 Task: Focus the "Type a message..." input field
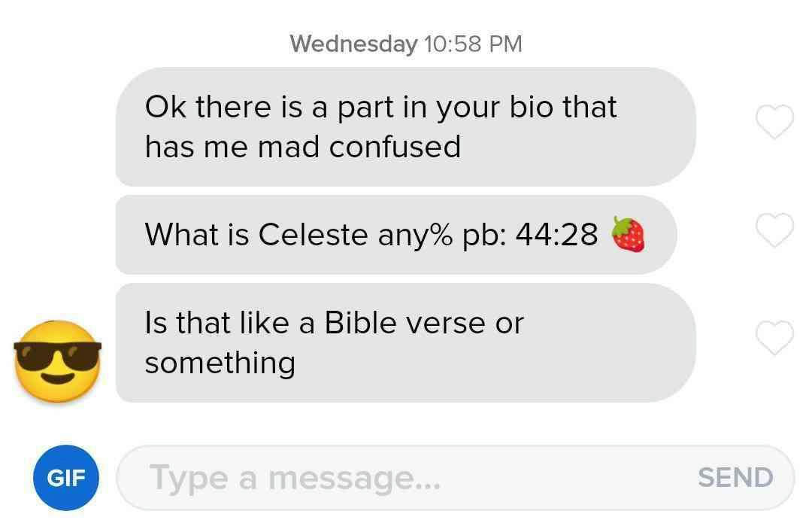click(x=455, y=477)
